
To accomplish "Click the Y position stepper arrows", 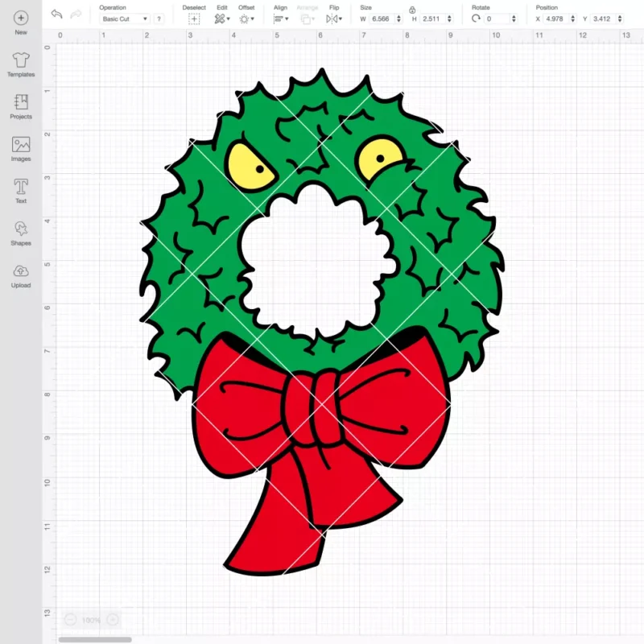I will (x=620, y=19).
